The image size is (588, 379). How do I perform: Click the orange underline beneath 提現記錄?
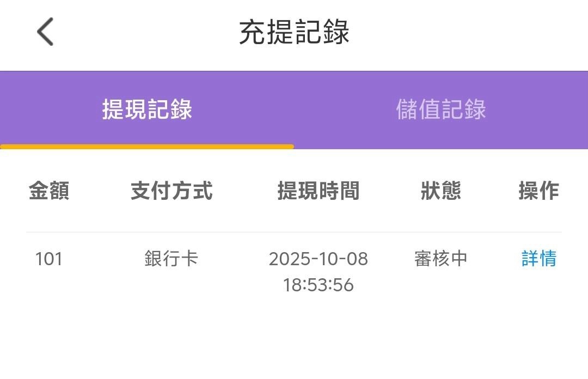click(147, 146)
